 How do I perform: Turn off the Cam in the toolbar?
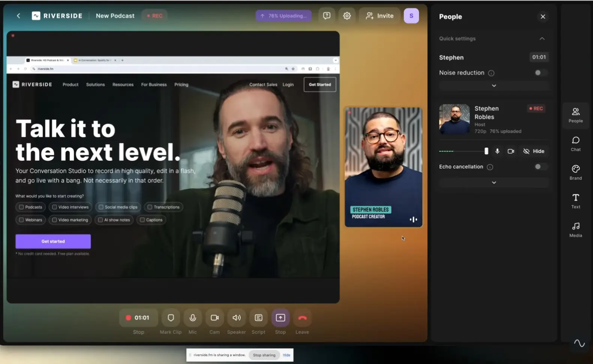[214, 318]
